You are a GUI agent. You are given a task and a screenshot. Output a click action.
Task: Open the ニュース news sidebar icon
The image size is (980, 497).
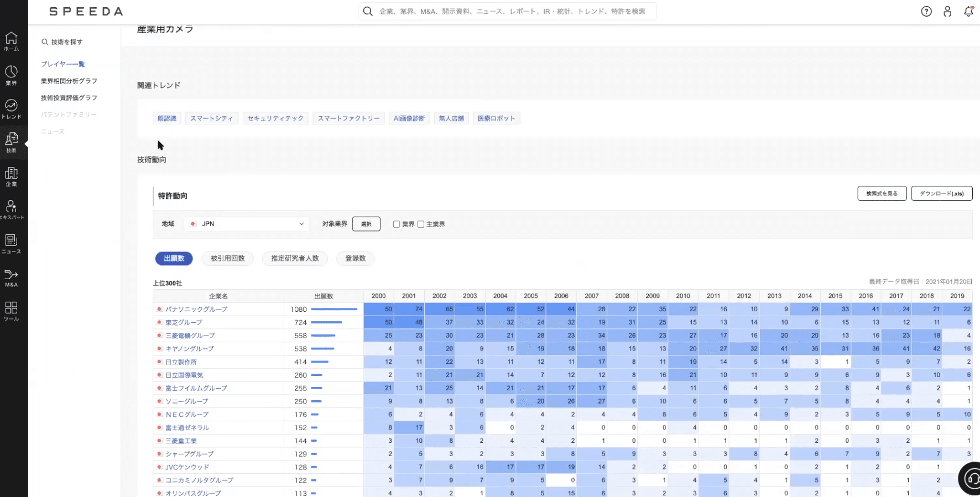pyautogui.click(x=11, y=244)
